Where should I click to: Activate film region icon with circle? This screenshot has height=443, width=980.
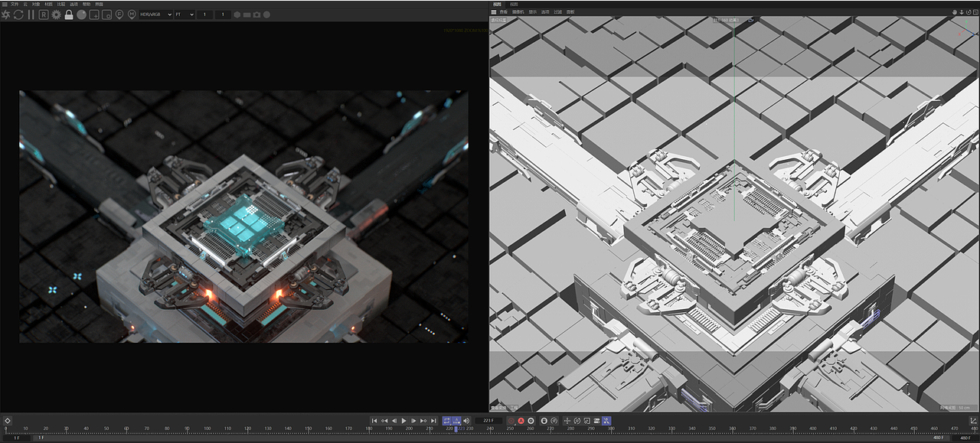(x=106, y=15)
